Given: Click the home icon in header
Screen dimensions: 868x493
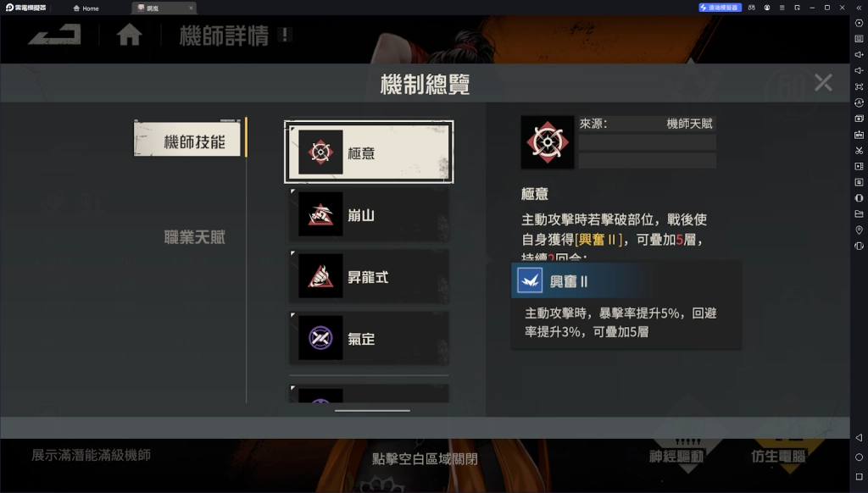Looking at the screenshot, I should [x=129, y=35].
